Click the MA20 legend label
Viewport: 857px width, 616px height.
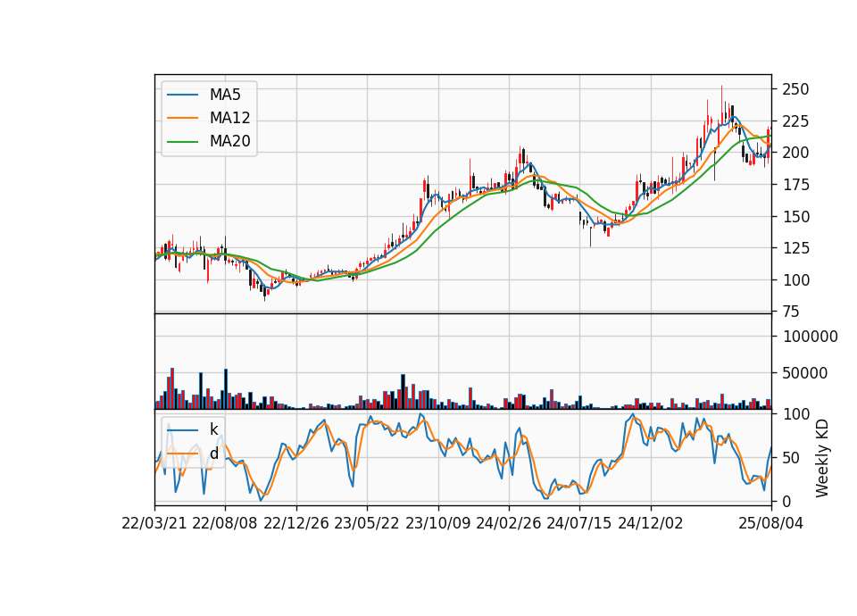(229, 141)
